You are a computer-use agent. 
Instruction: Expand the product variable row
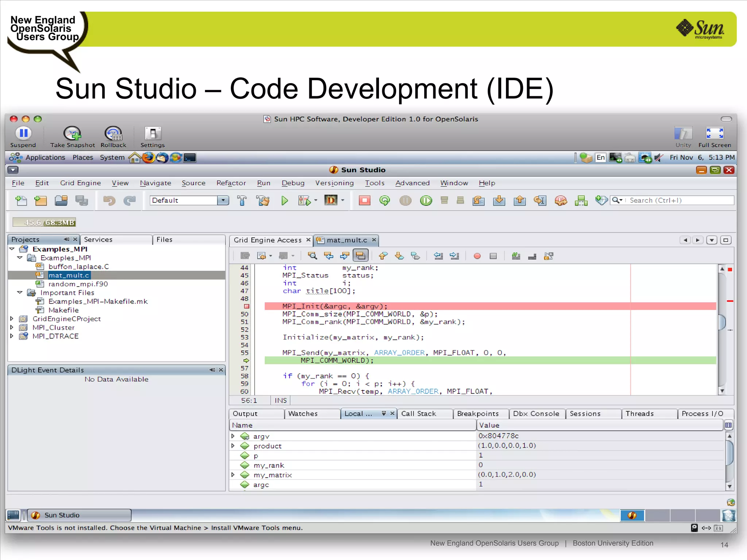tap(233, 446)
